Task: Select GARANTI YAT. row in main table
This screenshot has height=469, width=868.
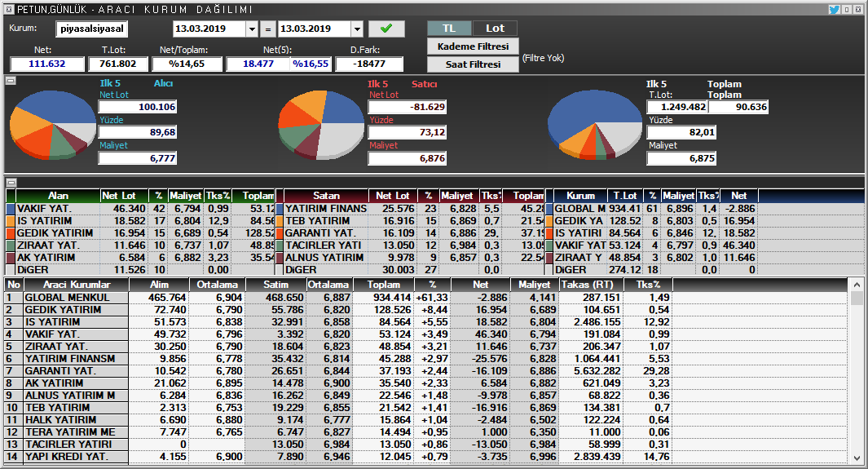Action: click(426, 370)
